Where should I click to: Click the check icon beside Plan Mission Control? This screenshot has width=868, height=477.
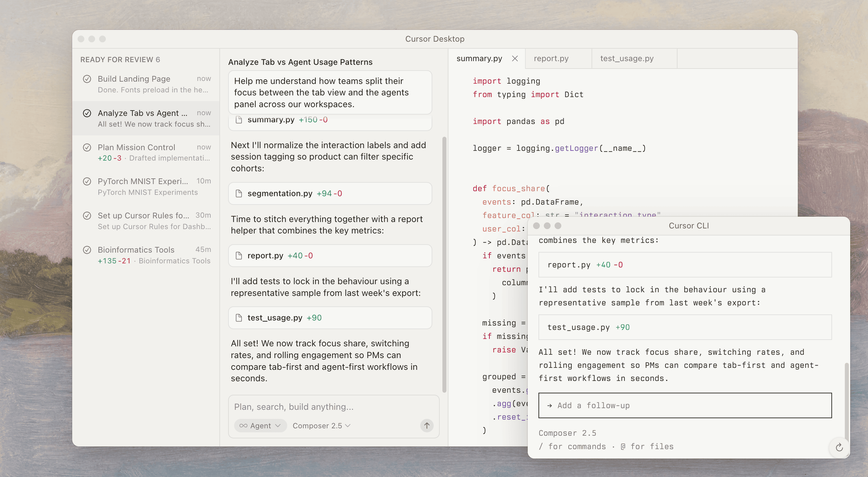(87, 147)
